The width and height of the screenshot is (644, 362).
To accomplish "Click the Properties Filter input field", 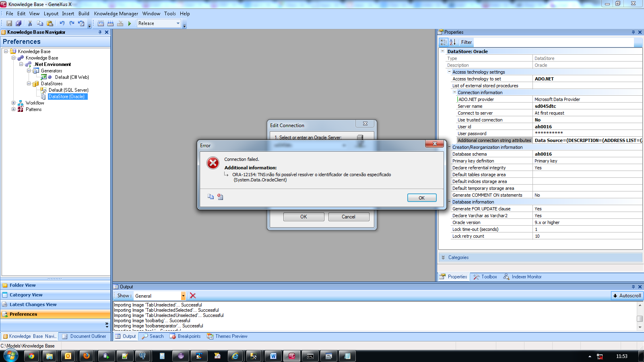I will tap(553, 42).
